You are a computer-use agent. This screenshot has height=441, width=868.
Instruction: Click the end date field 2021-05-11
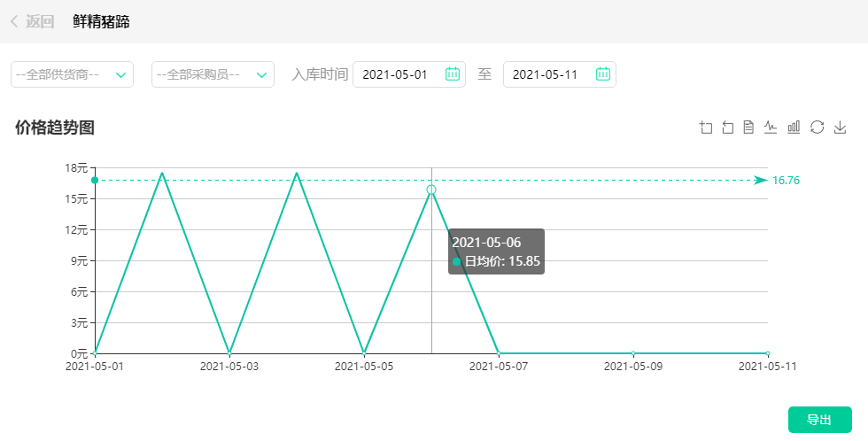click(x=546, y=74)
